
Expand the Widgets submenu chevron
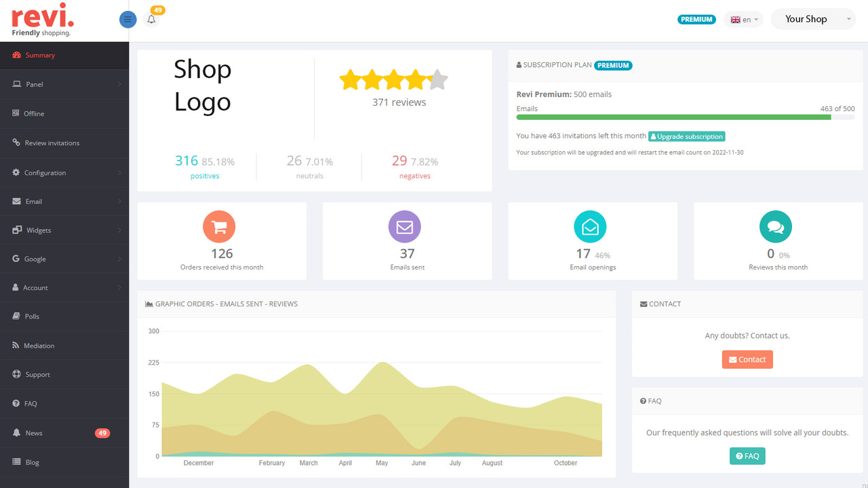tap(119, 230)
